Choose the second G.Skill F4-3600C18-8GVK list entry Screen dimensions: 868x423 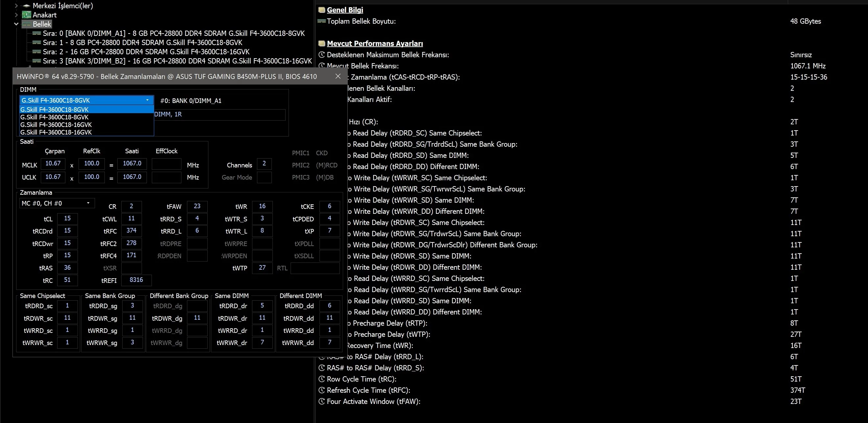pyautogui.click(x=86, y=117)
